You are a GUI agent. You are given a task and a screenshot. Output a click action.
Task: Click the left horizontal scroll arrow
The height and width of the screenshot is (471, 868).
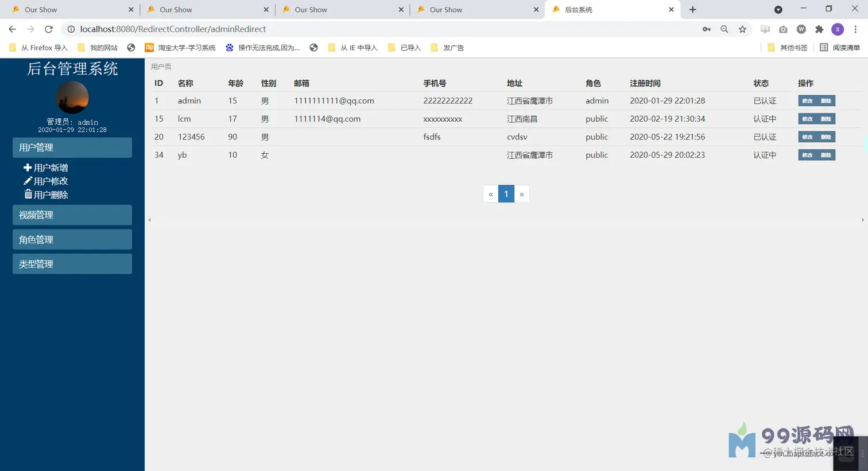coord(150,220)
